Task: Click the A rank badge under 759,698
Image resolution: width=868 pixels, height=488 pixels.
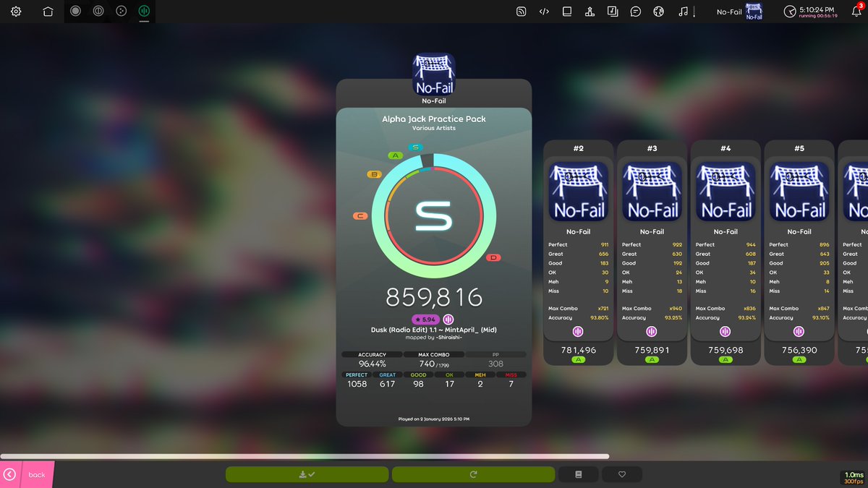Action: click(726, 359)
